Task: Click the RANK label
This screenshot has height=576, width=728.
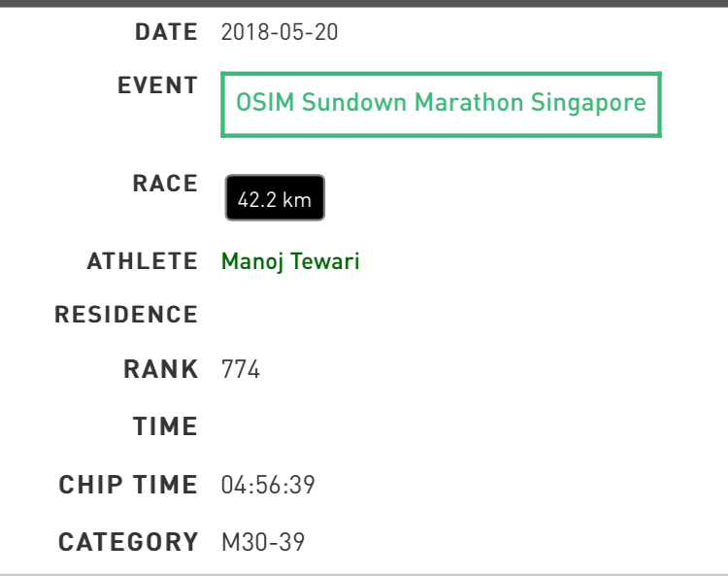Action: coord(161,370)
